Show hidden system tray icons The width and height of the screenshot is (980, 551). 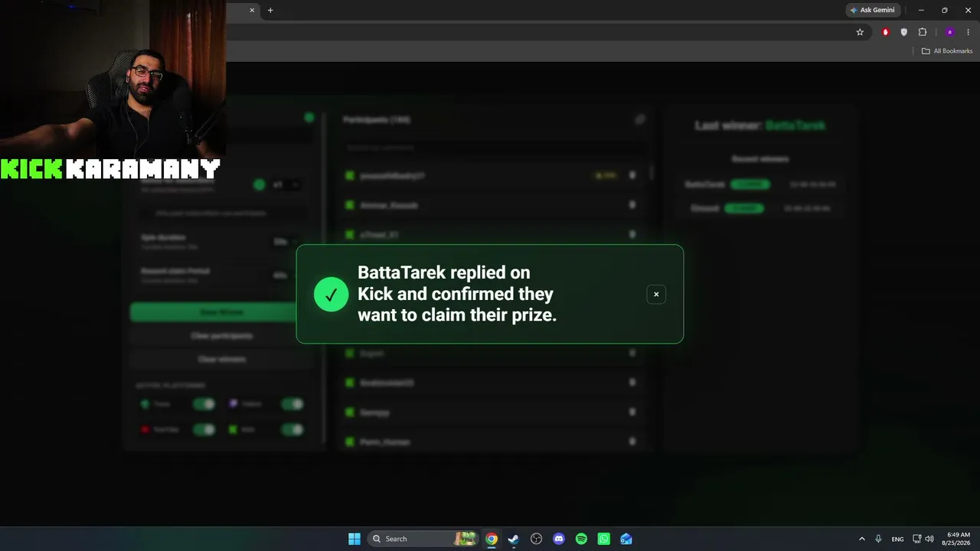pos(861,539)
